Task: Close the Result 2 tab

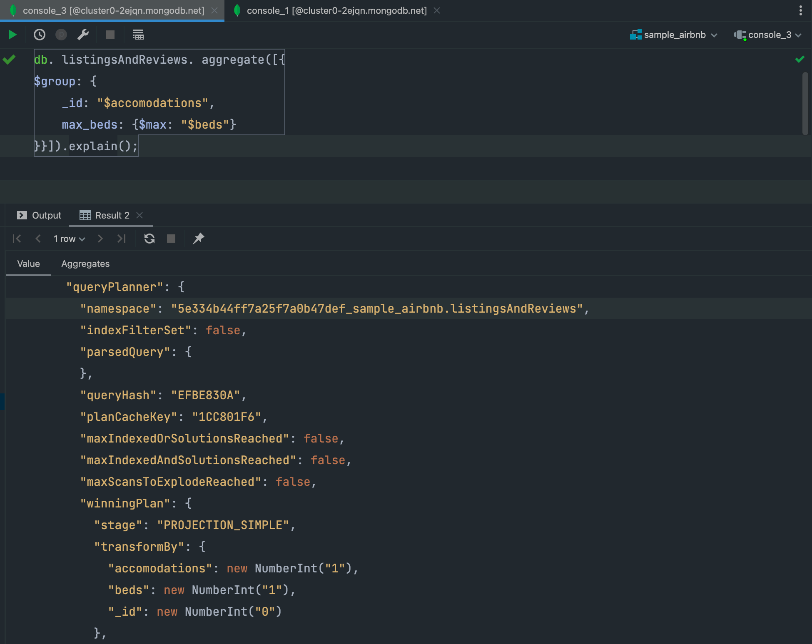Action: point(140,215)
